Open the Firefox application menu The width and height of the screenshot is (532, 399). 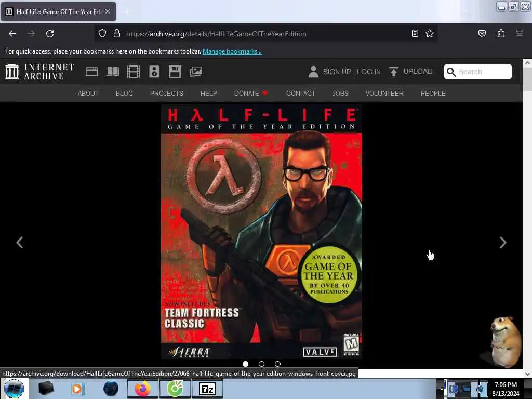click(519, 34)
